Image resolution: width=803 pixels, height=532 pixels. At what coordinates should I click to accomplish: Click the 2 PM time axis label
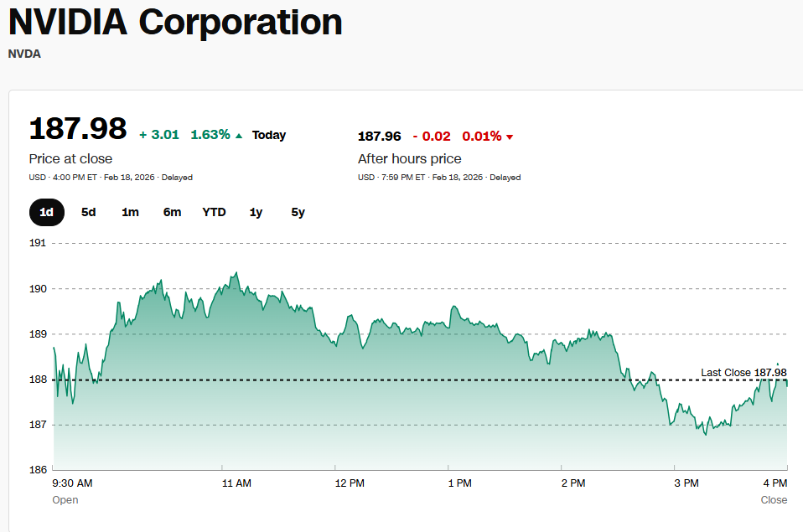pos(572,483)
